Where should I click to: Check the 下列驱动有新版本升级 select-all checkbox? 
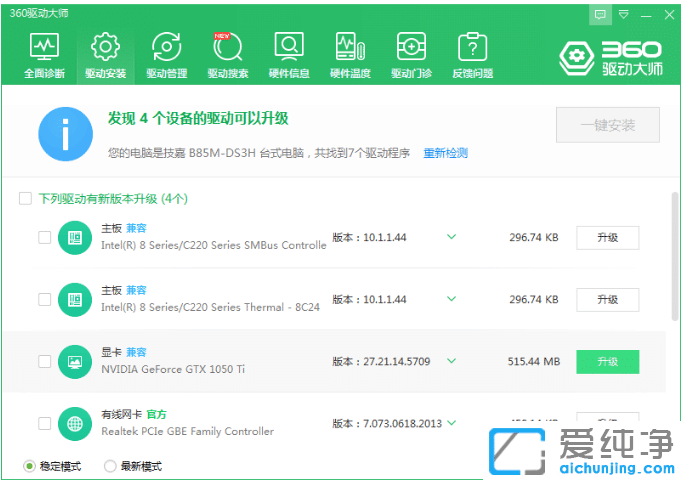(25, 199)
